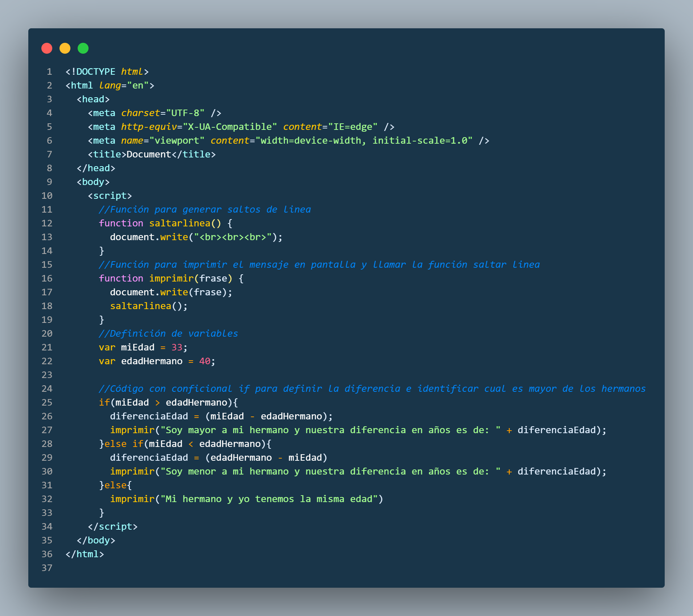693x616 pixels.
Task: Click the lang="en" attribute on line 2
Action: click(124, 85)
